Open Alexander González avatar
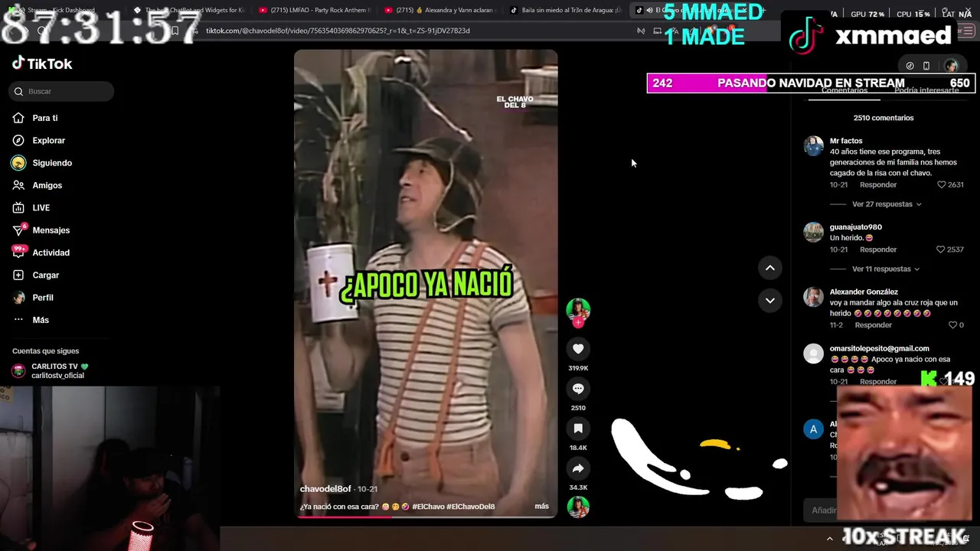The width and height of the screenshot is (980, 551). [x=813, y=297]
